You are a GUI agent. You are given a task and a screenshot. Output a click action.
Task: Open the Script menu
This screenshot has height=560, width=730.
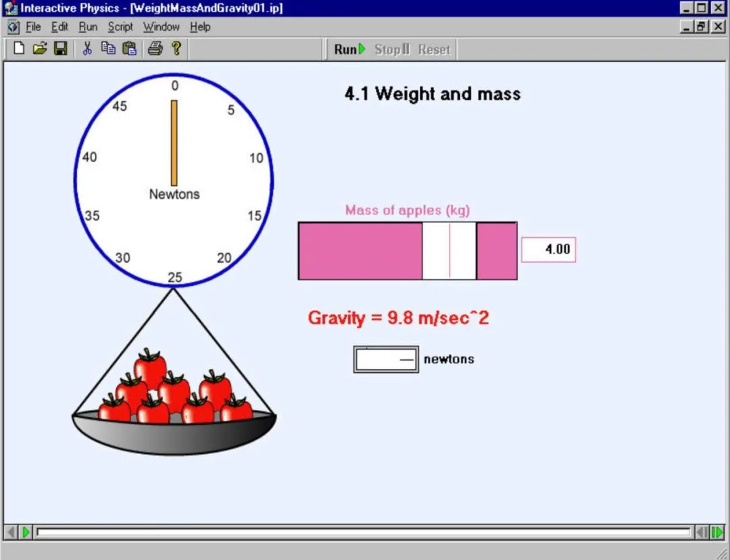[x=120, y=27]
